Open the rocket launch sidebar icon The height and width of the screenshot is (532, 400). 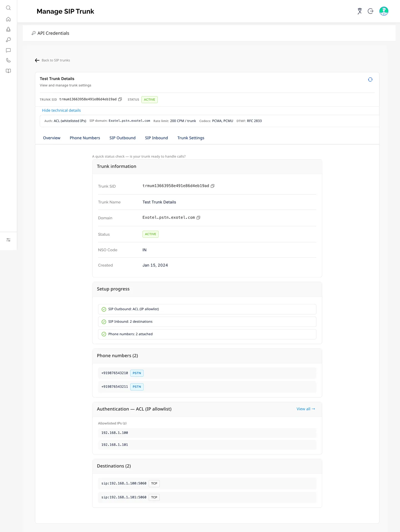pyautogui.click(x=8, y=29)
